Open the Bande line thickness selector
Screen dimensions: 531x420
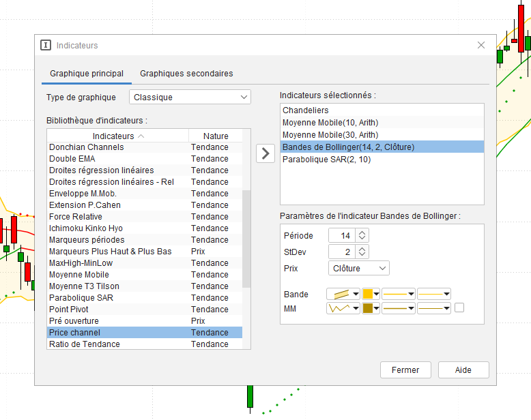(434, 294)
